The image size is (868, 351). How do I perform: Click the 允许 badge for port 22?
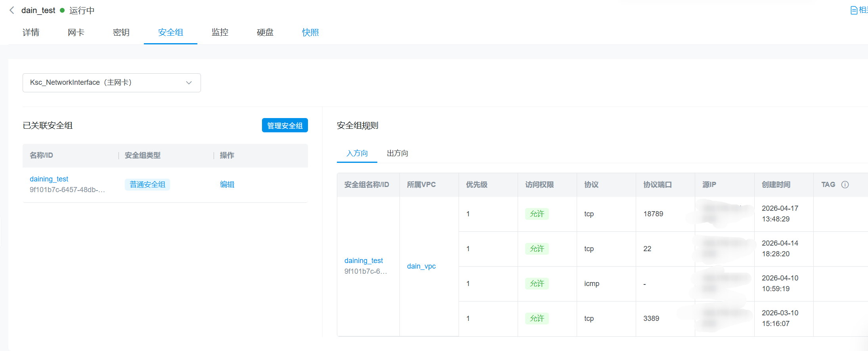[537, 249]
